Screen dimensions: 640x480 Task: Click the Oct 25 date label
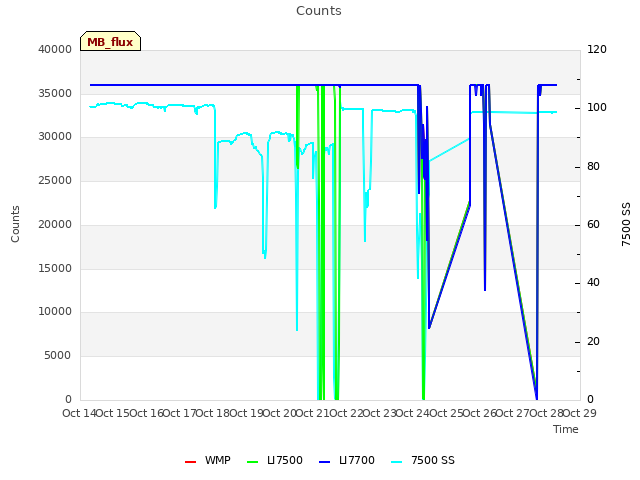pos(446,413)
